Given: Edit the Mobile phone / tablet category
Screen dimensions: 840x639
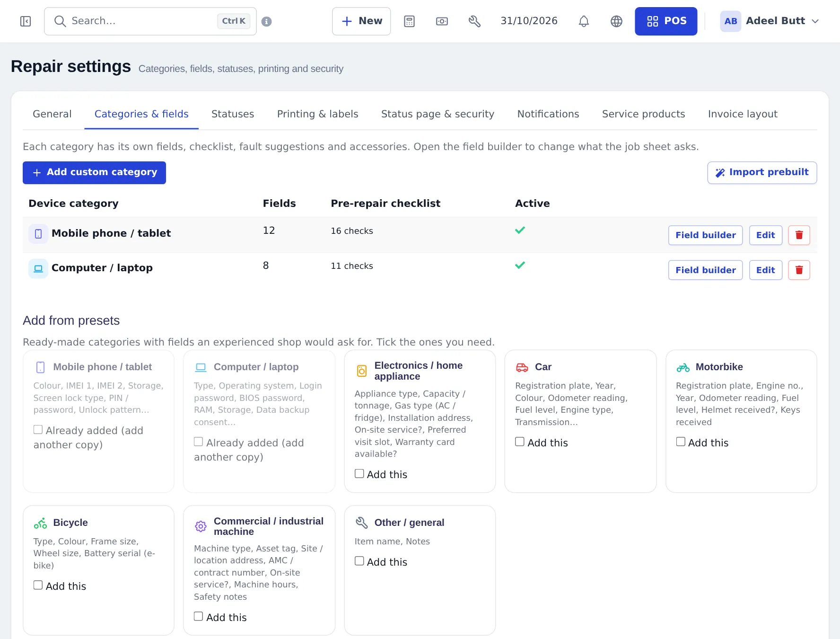Looking at the screenshot, I should point(765,235).
